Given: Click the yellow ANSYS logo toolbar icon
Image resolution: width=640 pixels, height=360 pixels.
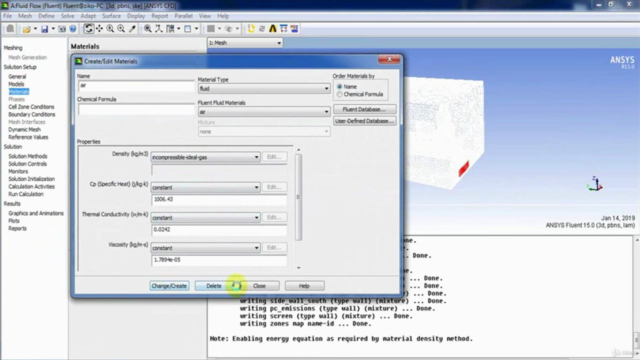Looking at the screenshot, I should click(x=273, y=29).
